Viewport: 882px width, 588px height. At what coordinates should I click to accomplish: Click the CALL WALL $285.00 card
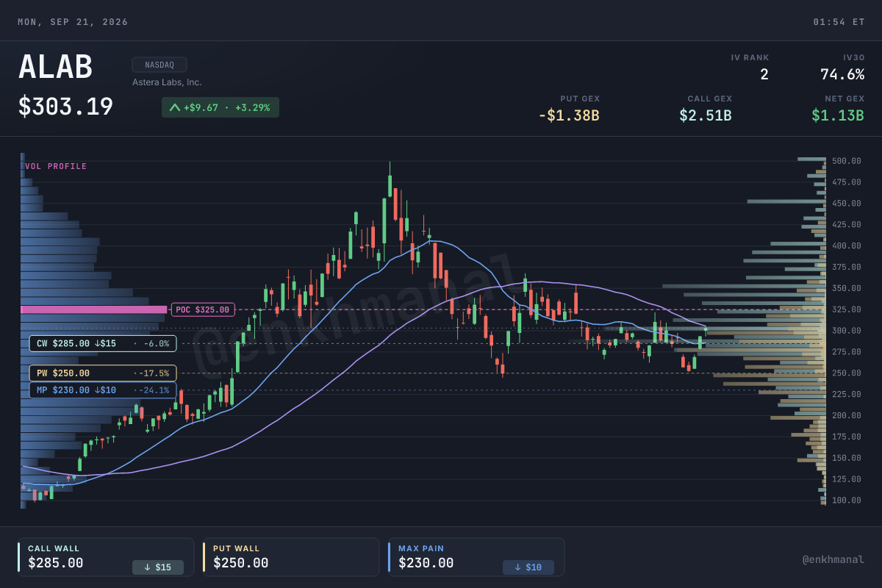tap(106, 557)
